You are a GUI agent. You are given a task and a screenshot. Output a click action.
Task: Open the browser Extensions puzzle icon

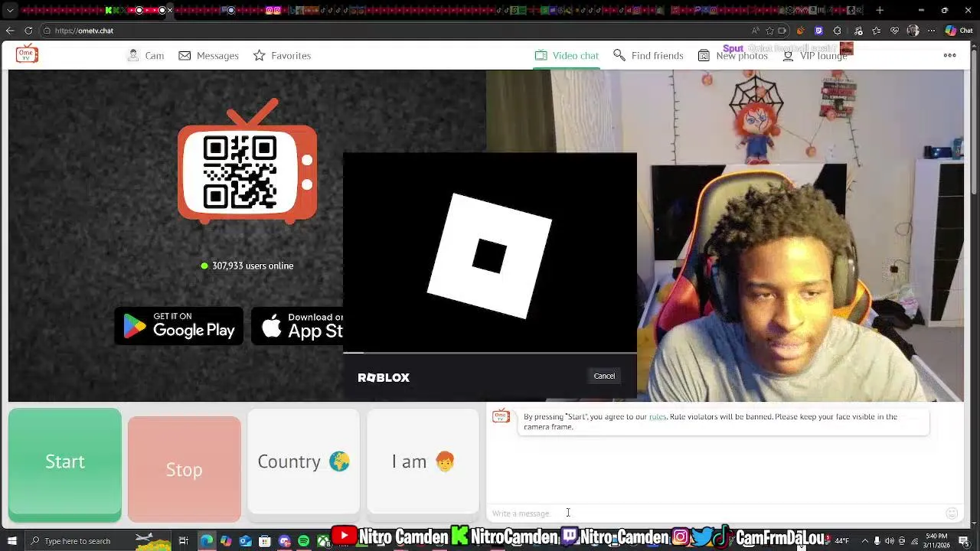tap(837, 31)
